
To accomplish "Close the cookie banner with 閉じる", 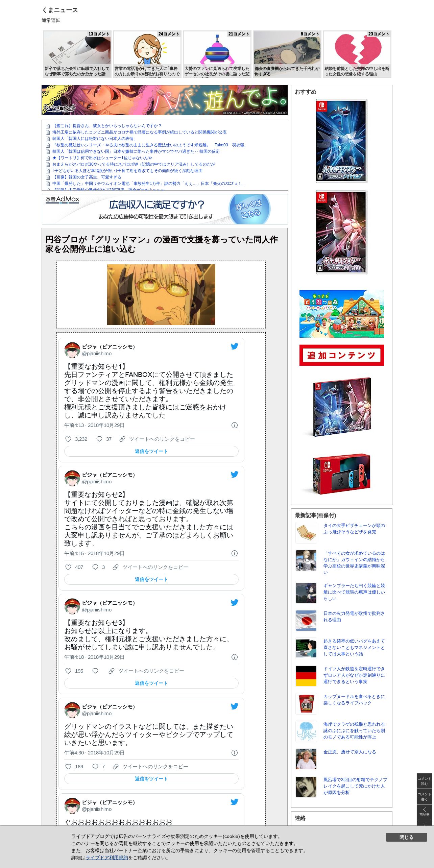I will point(406,837).
